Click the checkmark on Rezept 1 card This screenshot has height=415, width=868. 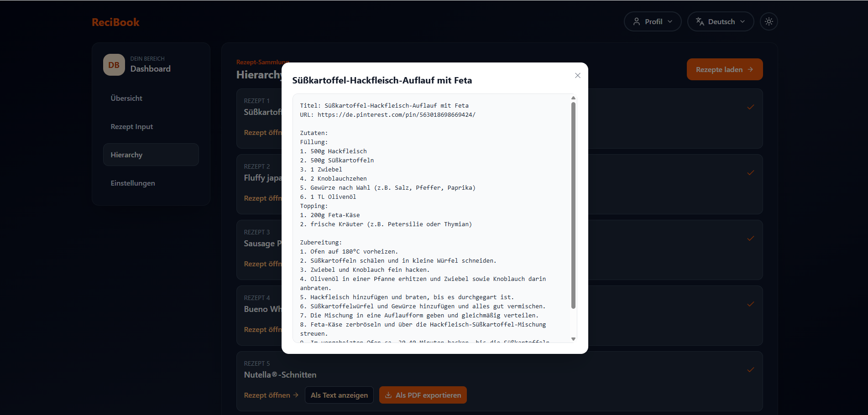(750, 107)
